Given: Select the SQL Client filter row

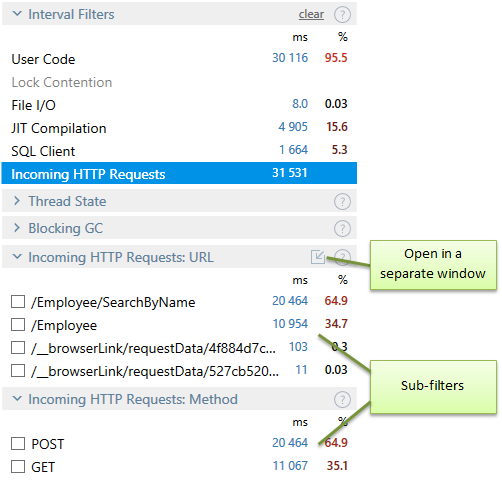Looking at the screenshot, I should click(179, 151).
